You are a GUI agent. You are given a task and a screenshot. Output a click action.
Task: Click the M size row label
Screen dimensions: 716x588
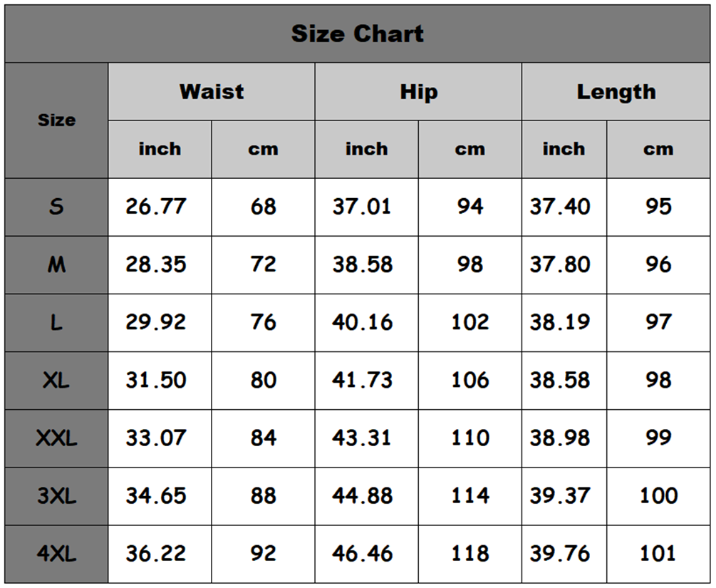[56, 264]
